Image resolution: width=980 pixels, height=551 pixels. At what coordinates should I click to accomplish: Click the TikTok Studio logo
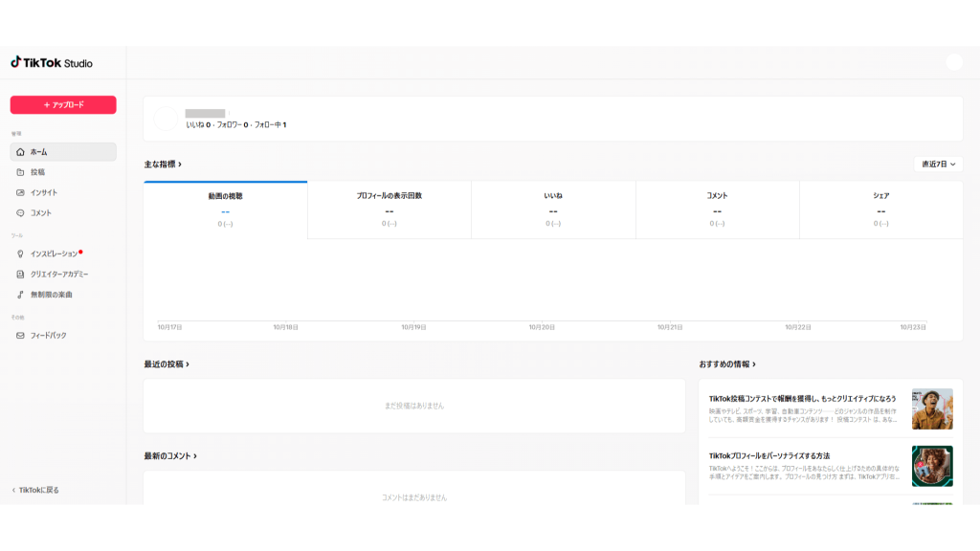[52, 62]
